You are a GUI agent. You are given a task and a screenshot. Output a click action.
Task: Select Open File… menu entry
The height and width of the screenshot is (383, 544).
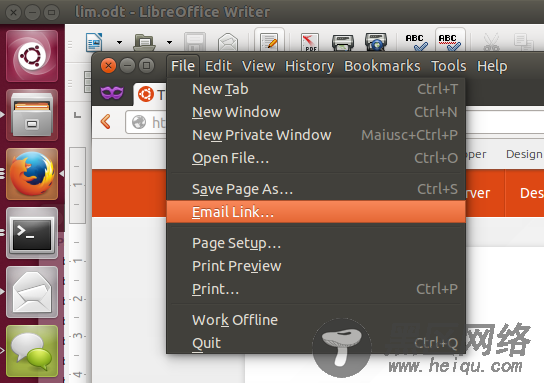coord(316,158)
